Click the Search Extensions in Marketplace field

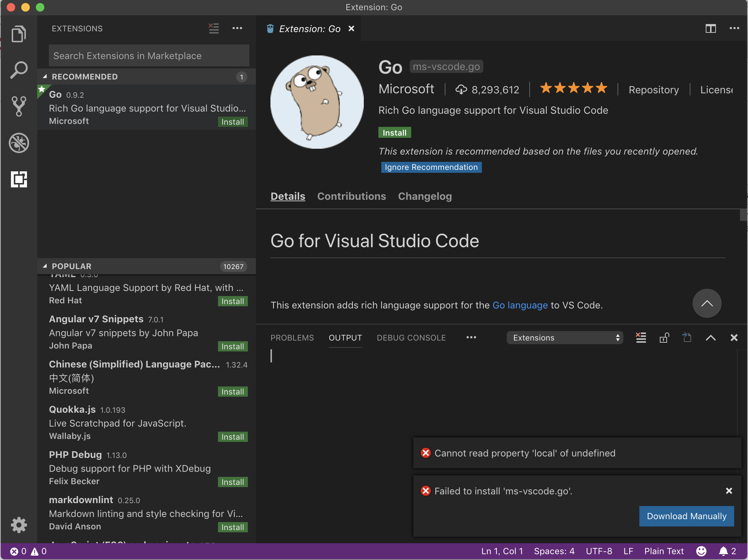click(148, 55)
